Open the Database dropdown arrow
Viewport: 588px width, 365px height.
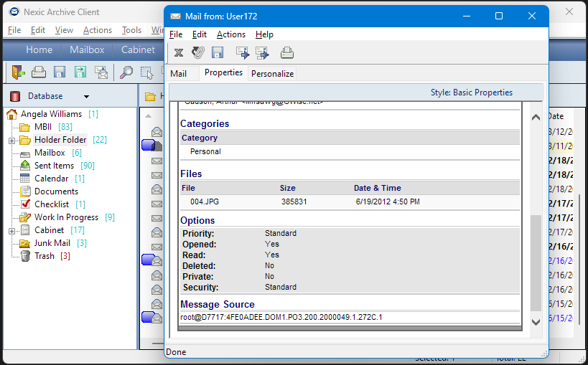[x=86, y=97]
